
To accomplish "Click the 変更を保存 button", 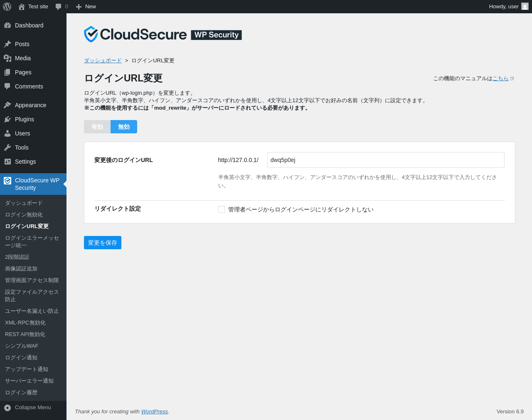I will click(x=103, y=243).
